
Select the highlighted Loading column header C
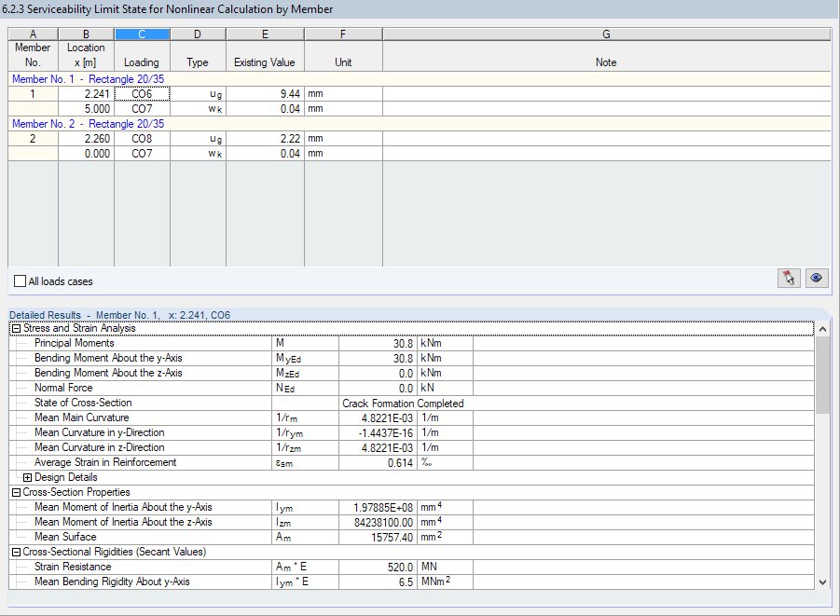coord(142,34)
